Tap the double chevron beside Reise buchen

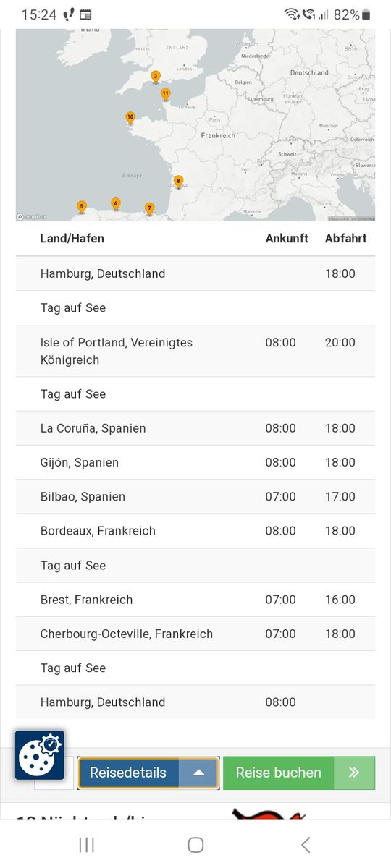pos(354,773)
